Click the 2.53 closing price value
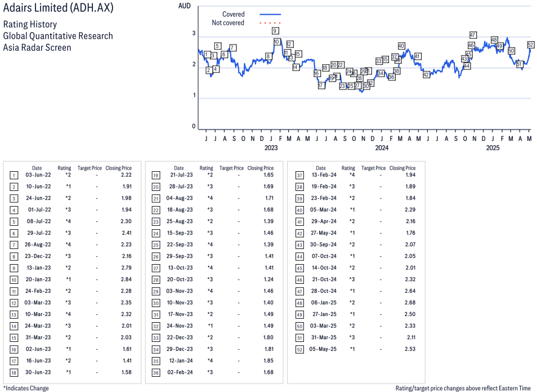 click(x=410, y=349)
